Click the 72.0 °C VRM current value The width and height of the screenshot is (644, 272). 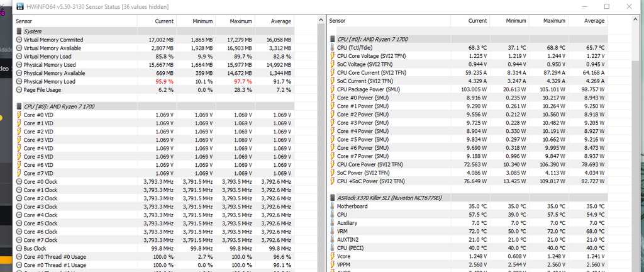pyautogui.click(x=478, y=231)
